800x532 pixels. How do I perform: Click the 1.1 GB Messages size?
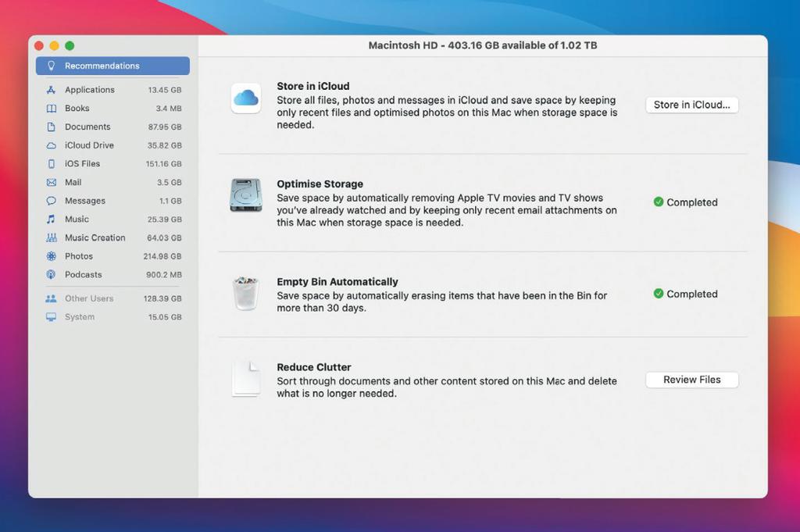pos(170,201)
